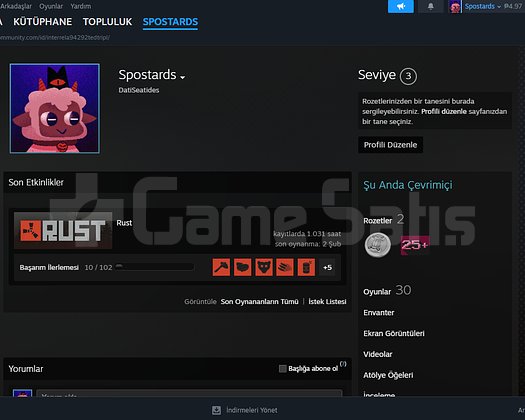Click the Rust game banner image
525x420 pixels.
(63, 230)
